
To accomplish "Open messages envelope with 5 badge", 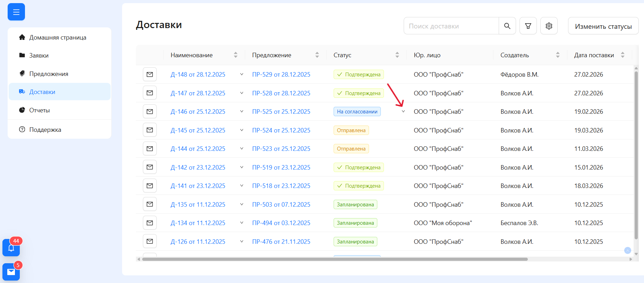I will (x=11, y=272).
